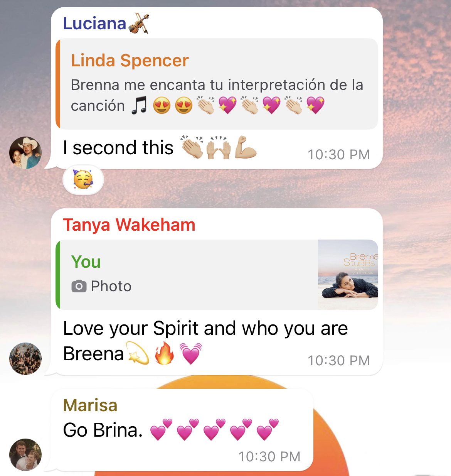Tap the 'Love your Spirit' message text

tap(205, 341)
